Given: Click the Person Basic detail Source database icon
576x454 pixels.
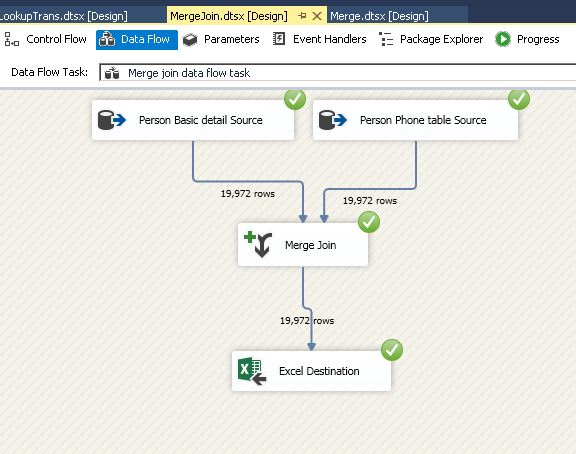Looking at the screenshot, I should click(x=112, y=120).
